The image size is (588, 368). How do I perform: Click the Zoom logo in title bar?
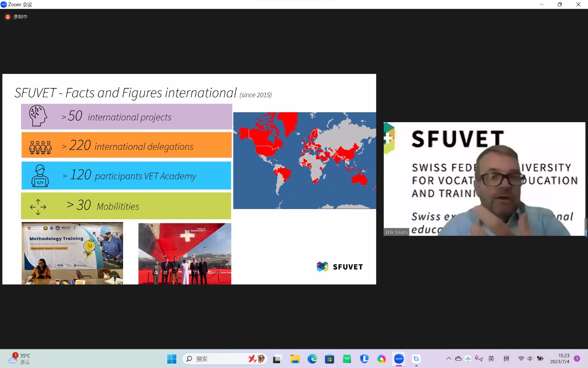(4, 4)
